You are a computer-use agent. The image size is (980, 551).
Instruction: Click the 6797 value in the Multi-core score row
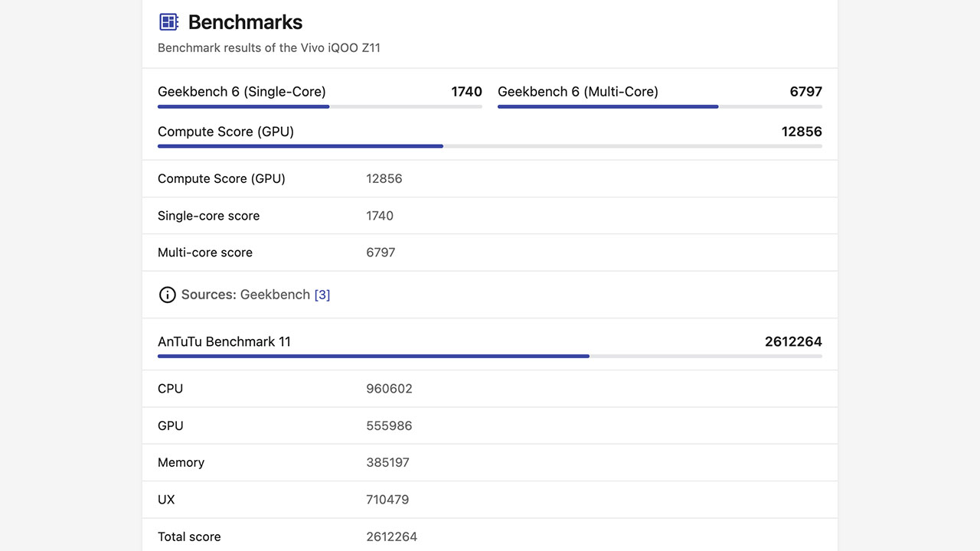point(381,253)
